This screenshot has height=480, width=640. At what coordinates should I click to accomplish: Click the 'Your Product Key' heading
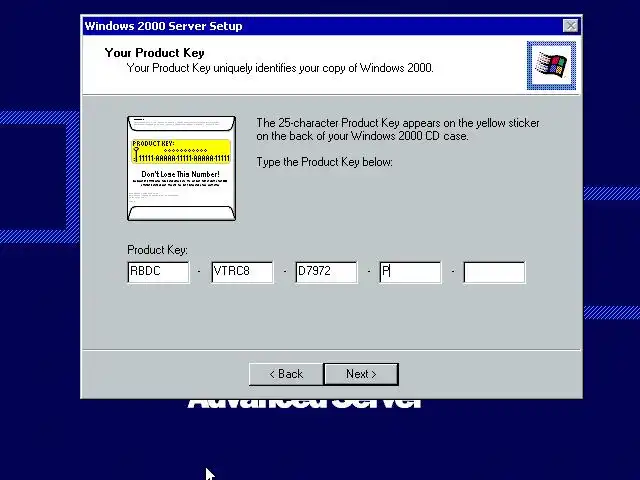154,53
